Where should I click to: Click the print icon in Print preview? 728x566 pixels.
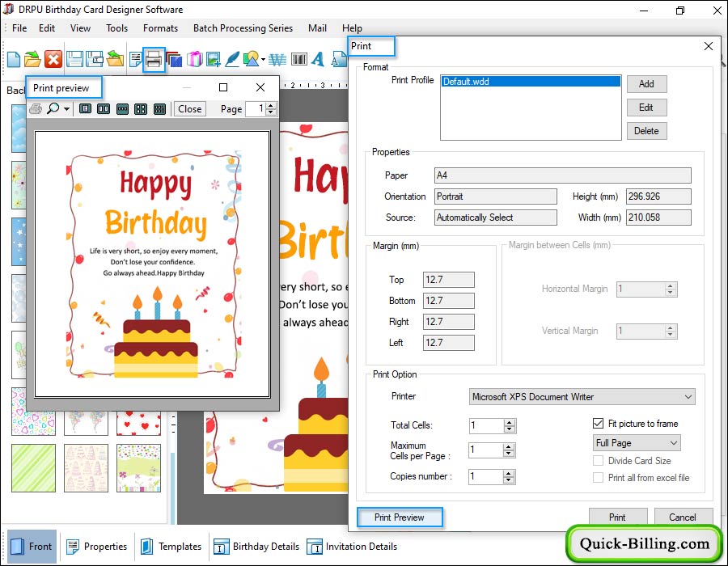36,109
